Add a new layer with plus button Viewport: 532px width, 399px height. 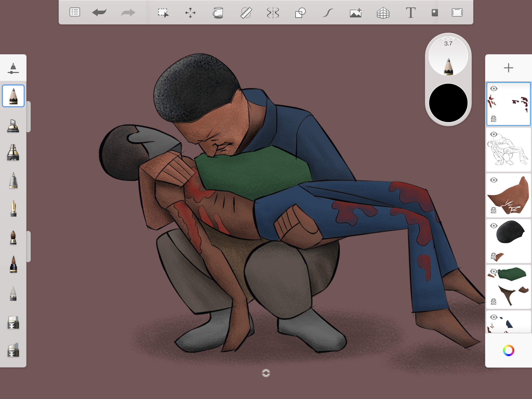508,68
